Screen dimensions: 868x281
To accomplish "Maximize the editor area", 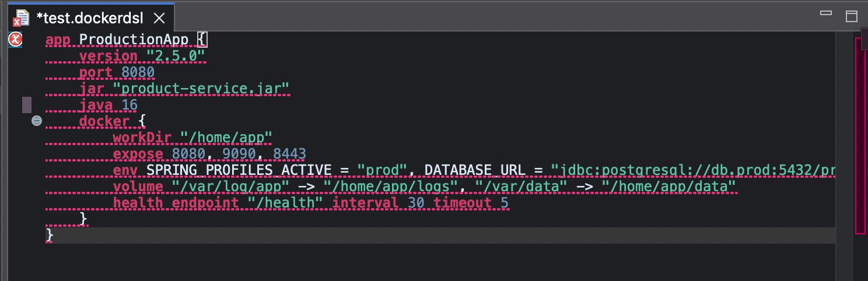I will coord(852,16).
